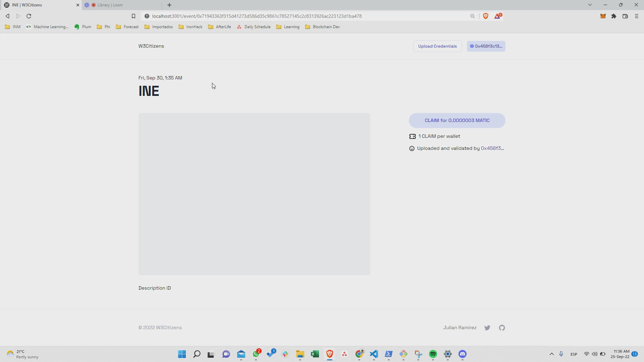Open Mail app from the taskbar
Image resolution: width=644 pixels, height=362 pixels.
[x=241, y=354]
